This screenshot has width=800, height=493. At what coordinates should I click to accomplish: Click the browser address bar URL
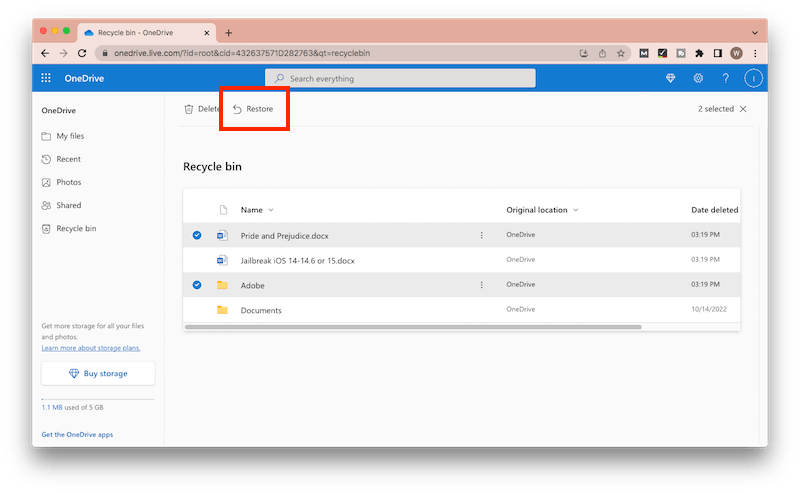pyautogui.click(x=242, y=53)
